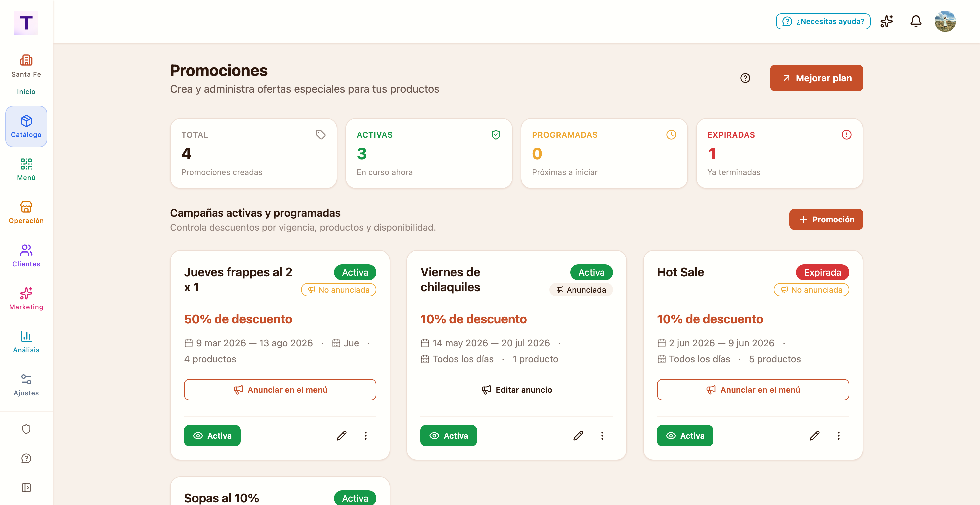Edit the Jueves frappes promotion with the pencil

tap(341, 435)
